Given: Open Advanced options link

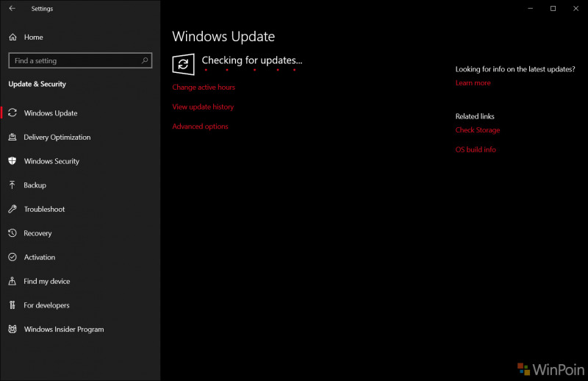Looking at the screenshot, I should pyautogui.click(x=200, y=127).
